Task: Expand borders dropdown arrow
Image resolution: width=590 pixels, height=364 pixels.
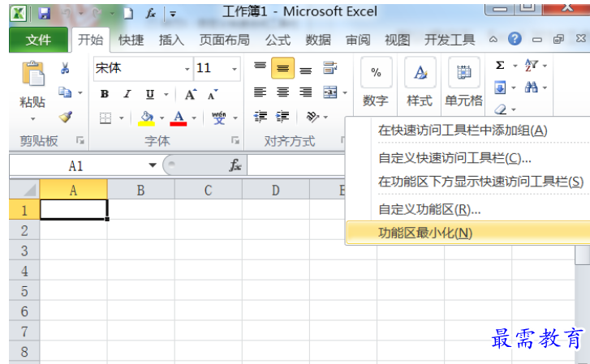Action: (x=121, y=118)
